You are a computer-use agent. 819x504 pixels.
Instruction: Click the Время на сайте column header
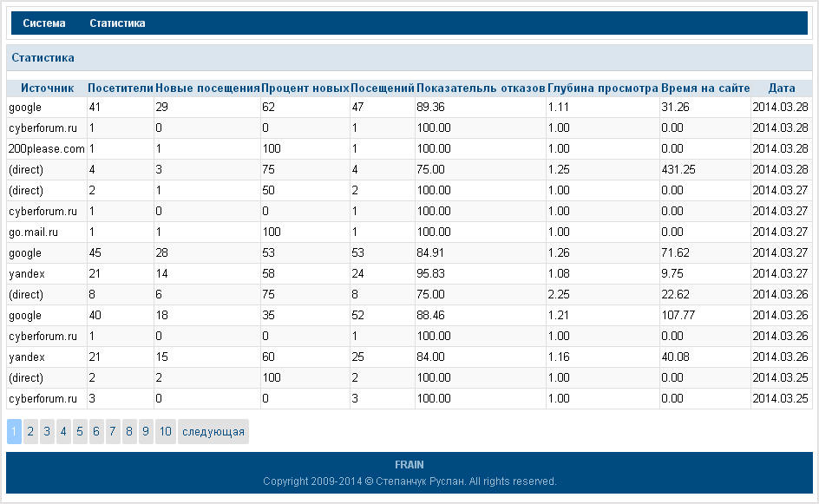tap(705, 88)
